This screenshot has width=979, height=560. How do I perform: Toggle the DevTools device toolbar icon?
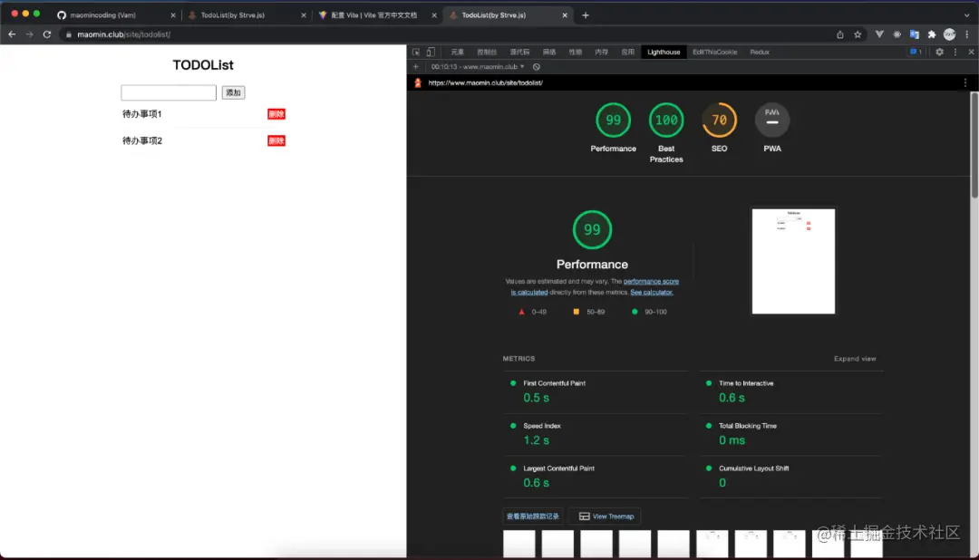click(x=431, y=52)
